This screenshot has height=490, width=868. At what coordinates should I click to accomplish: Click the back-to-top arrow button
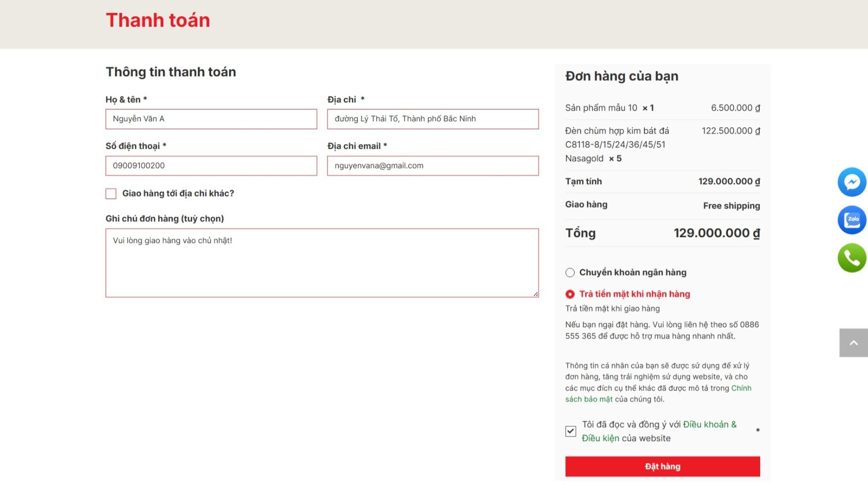pyautogui.click(x=854, y=343)
